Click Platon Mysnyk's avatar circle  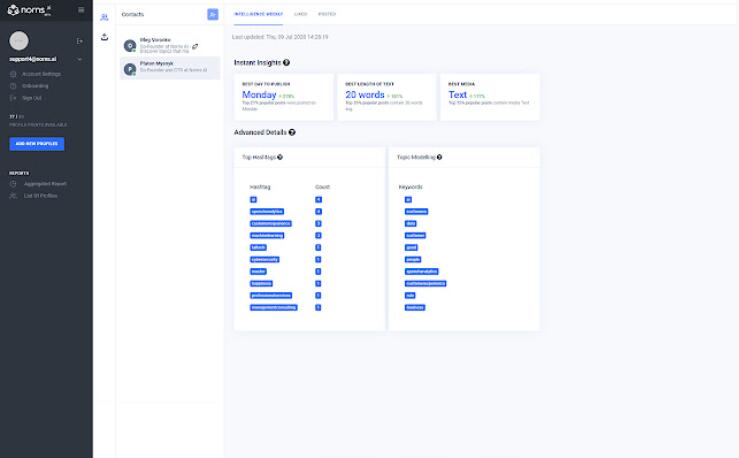coord(130,69)
